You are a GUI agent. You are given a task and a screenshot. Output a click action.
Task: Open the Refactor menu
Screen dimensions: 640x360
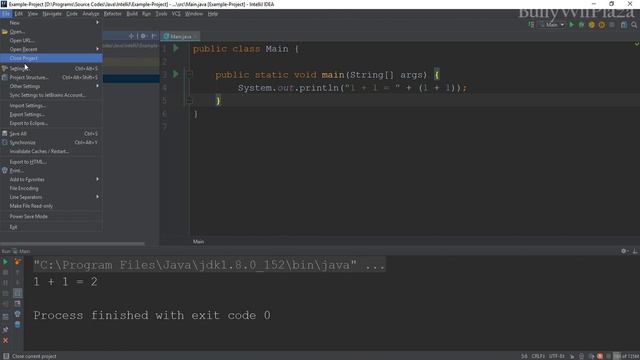coord(113,14)
